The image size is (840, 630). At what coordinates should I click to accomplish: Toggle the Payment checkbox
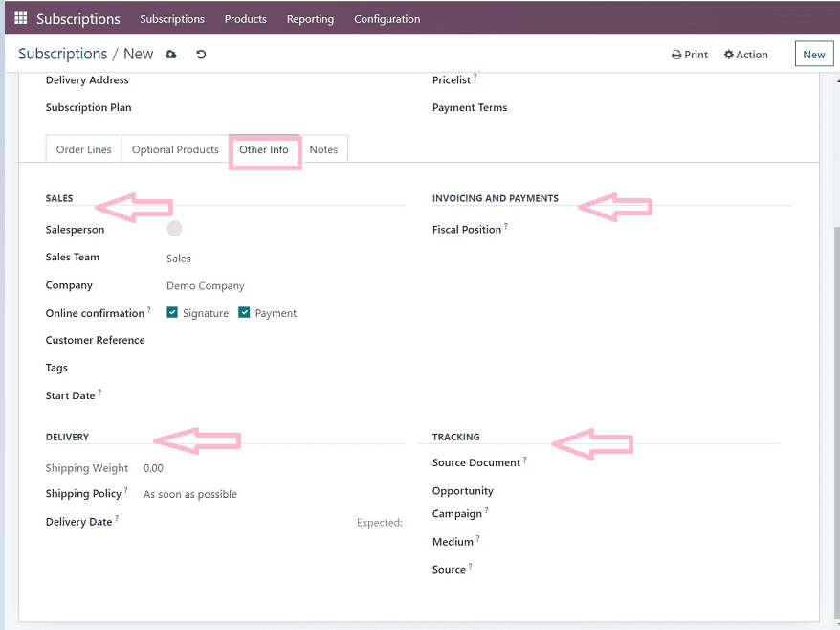coord(245,312)
